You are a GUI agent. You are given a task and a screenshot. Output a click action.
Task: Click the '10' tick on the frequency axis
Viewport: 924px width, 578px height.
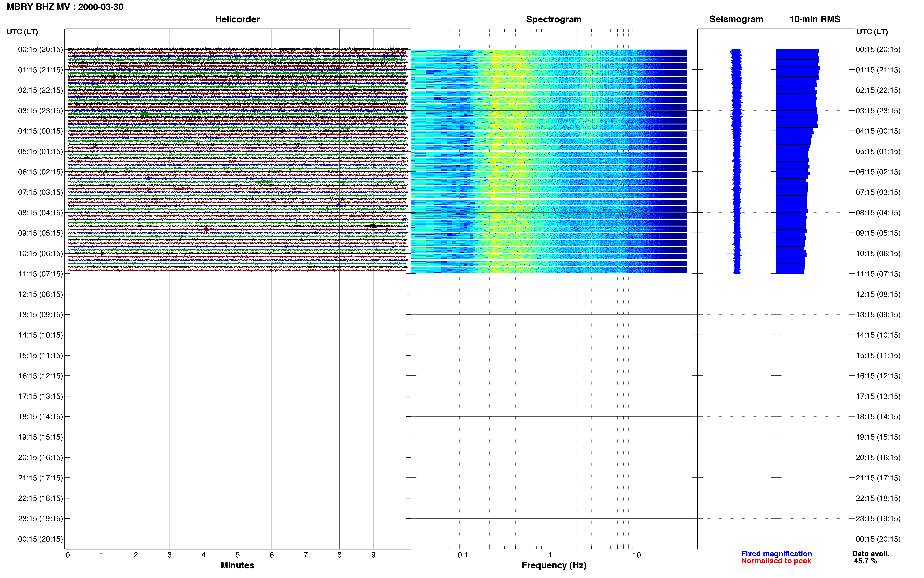[637, 555]
